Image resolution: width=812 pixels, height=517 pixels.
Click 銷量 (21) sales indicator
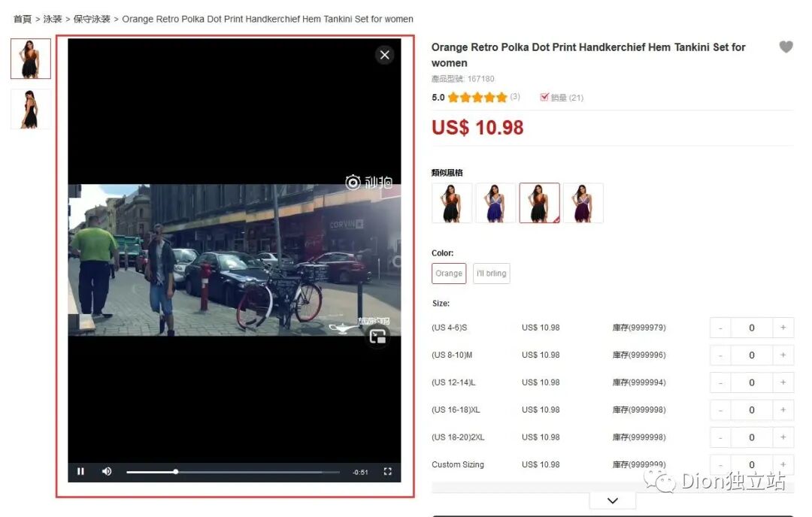click(562, 97)
